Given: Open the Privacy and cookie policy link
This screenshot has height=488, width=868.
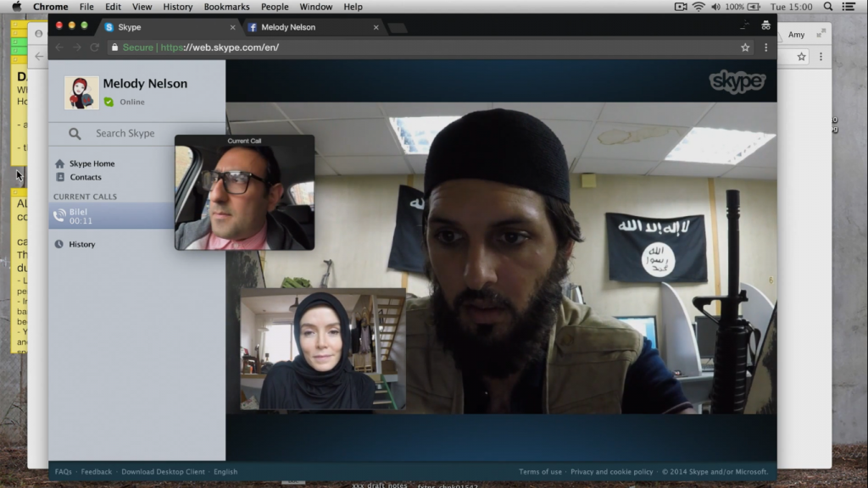Looking at the screenshot, I should click(x=611, y=472).
